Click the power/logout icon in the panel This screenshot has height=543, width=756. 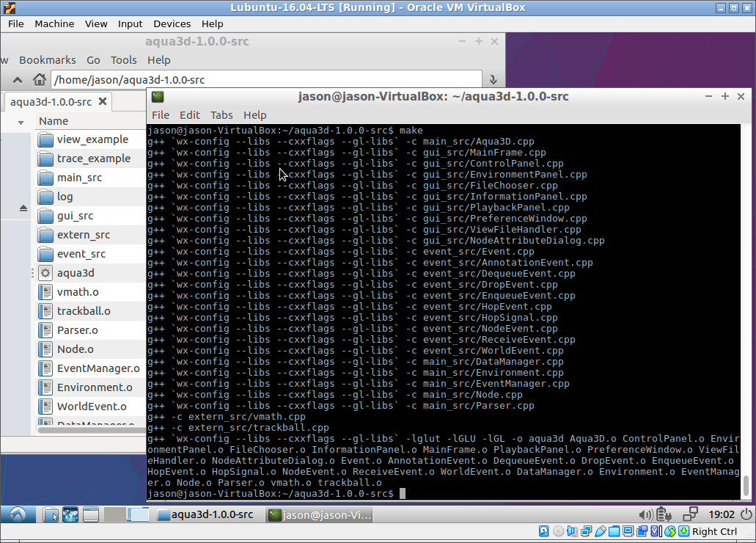[746, 514]
